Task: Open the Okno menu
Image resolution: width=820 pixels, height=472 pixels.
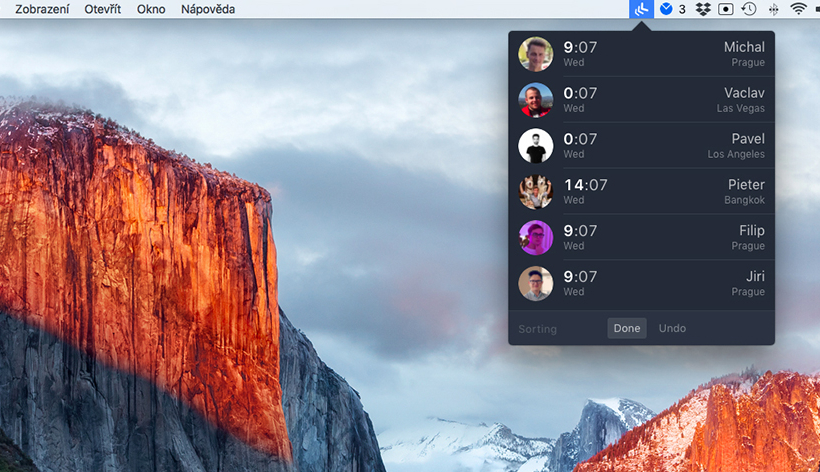Action: [x=152, y=9]
